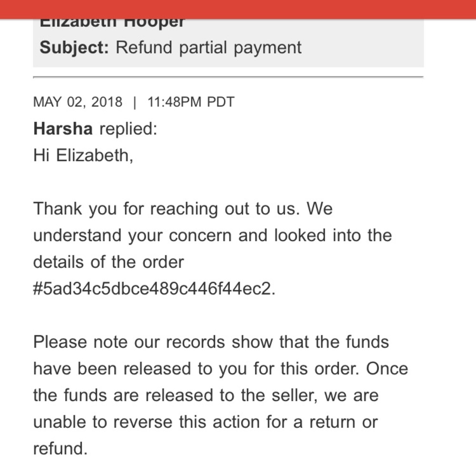The height and width of the screenshot is (476, 476).
Task: Select the details of the order line
Action: pos(109,262)
